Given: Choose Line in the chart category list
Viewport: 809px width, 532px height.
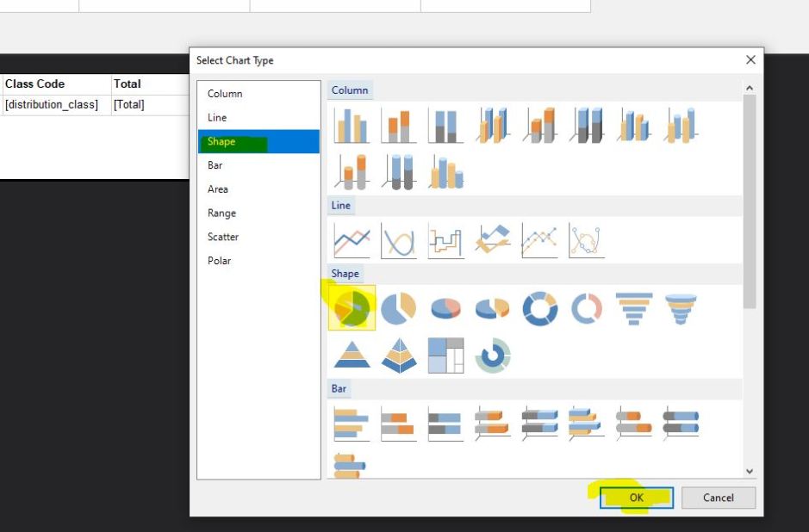Looking at the screenshot, I should tap(258, 118).
